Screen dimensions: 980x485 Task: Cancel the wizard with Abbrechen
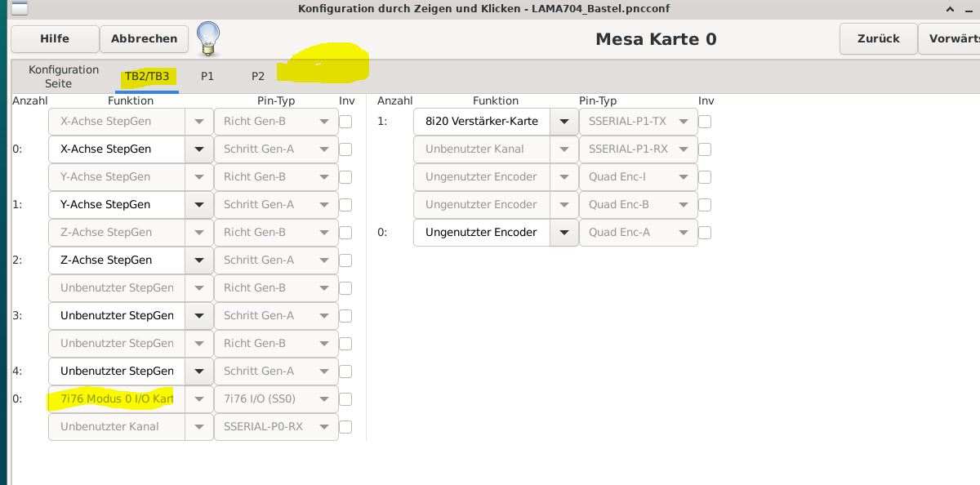click(x=145, y=38)
